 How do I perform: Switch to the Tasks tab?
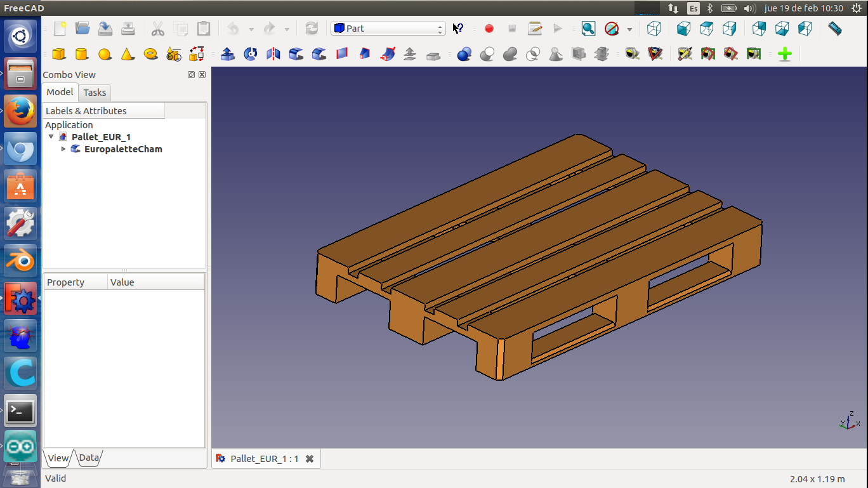[x=95, y=93]
